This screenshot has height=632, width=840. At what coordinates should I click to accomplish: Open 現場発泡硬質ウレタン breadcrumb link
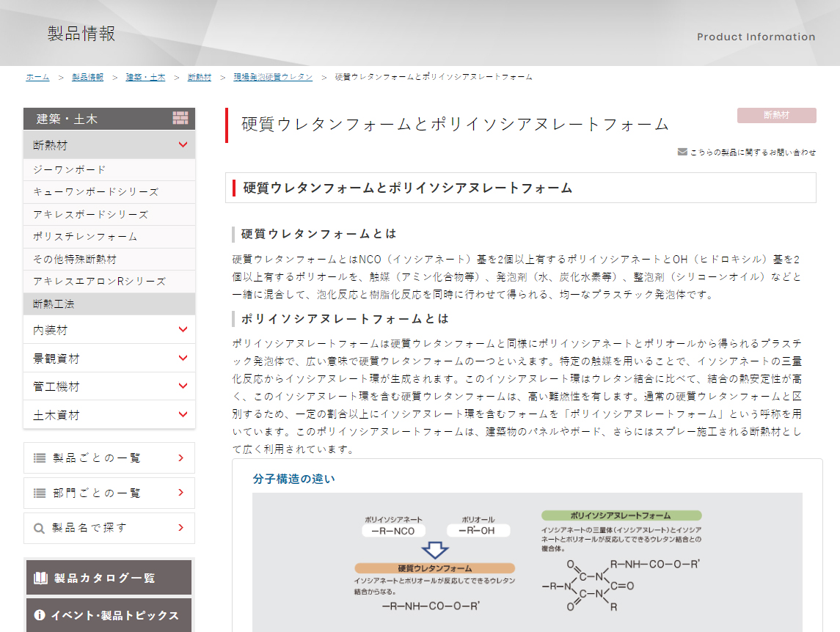point(273,77)
